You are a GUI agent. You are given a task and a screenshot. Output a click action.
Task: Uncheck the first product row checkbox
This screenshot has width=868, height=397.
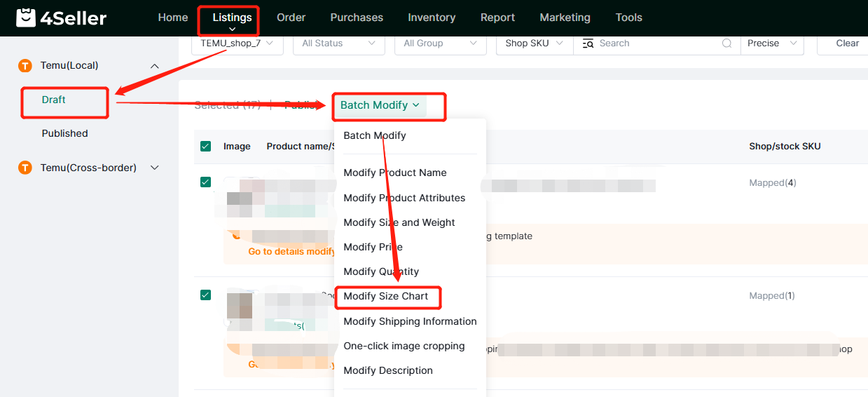(x=205, y=182)
